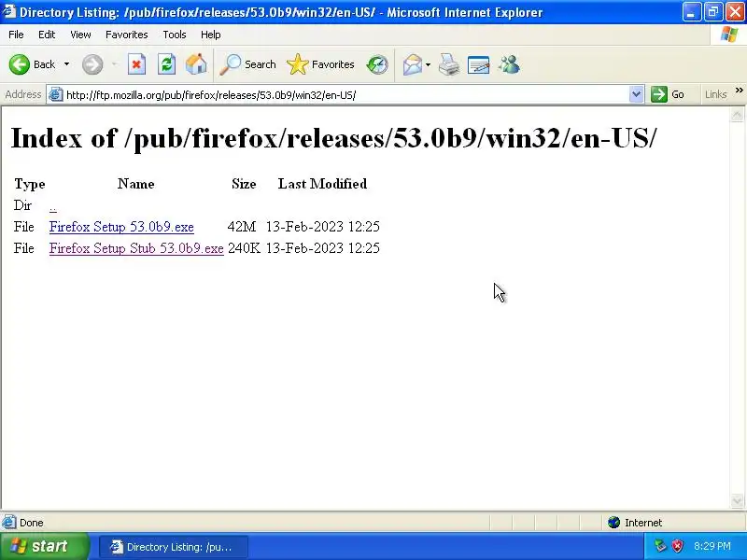Print the page using printer icon
This screenshot has width=747, height=560.
[449, 64]
